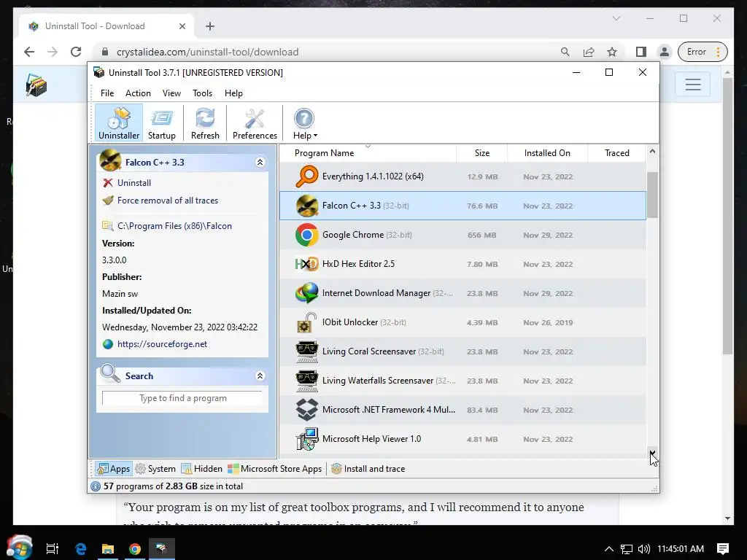Sort by Size column header
Viewport: 747px width, 560px height.
482,153
